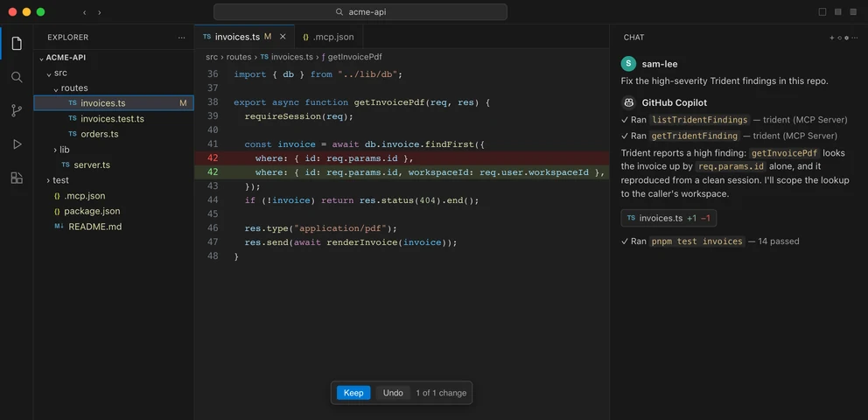Open the Search view in activity bar
Image resolution: width=868 pixels, height=420 pixels.
coord(17,77)
